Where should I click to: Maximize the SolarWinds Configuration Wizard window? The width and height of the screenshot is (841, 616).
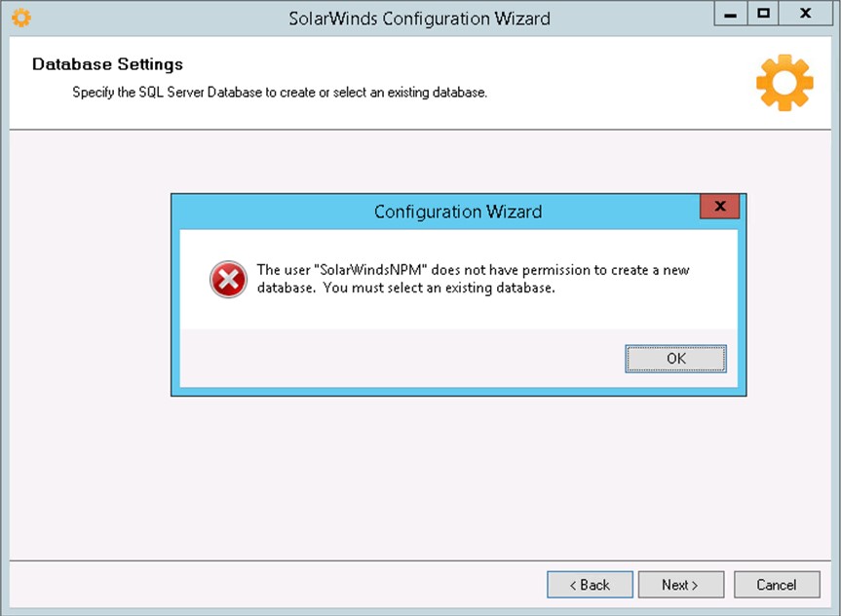click(764, 14)
